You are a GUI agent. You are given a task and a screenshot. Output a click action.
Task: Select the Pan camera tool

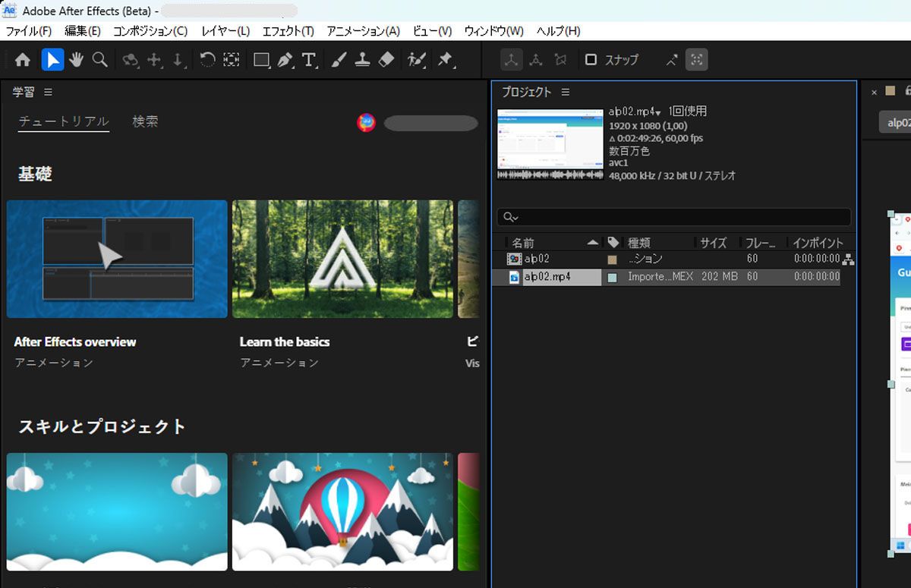tap(155, 59)
